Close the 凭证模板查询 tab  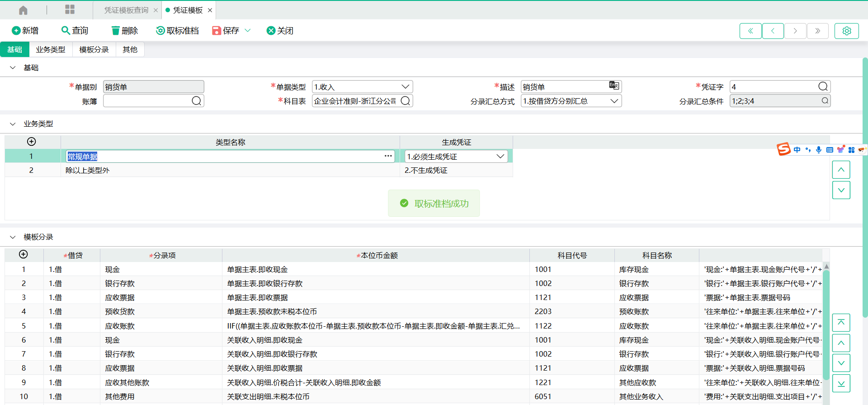coord(156,10)
